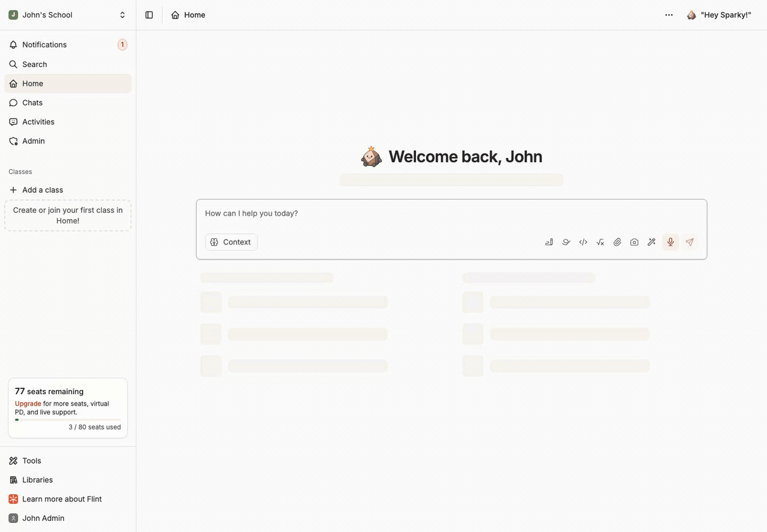This screenshot has height=532, width=767.
Task: Open Chats in the sidebar
Action: click(68, 102)
